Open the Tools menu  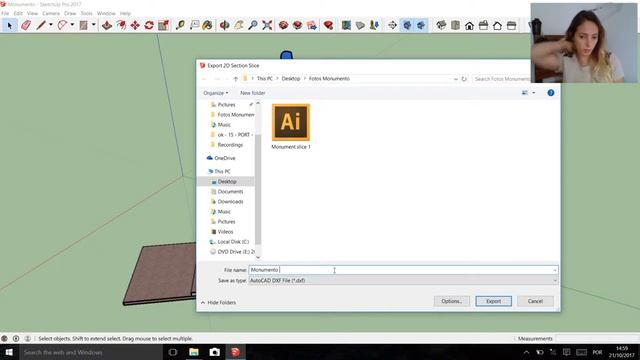point(87,13)
